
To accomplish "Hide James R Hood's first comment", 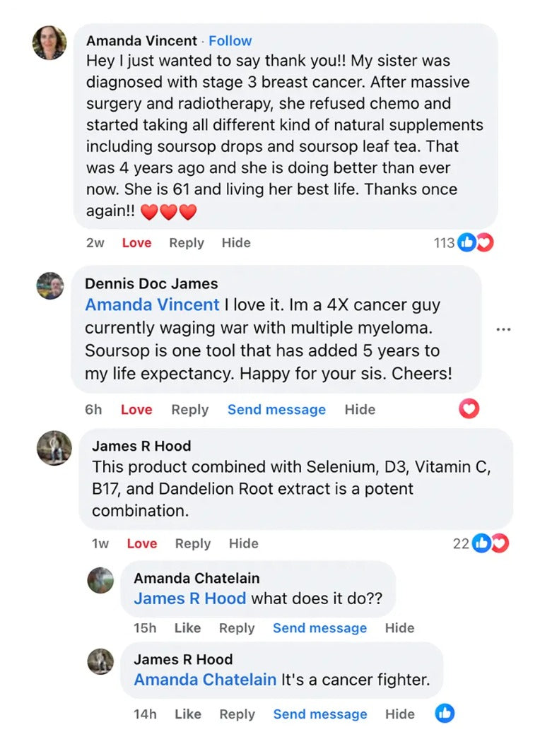I will click(243, 543).
